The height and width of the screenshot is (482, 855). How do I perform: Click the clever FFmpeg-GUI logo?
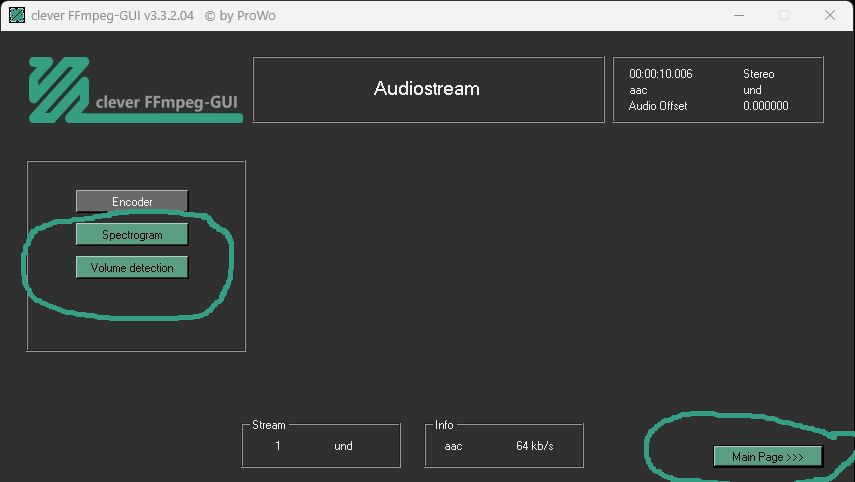click(x=135, y=90)
